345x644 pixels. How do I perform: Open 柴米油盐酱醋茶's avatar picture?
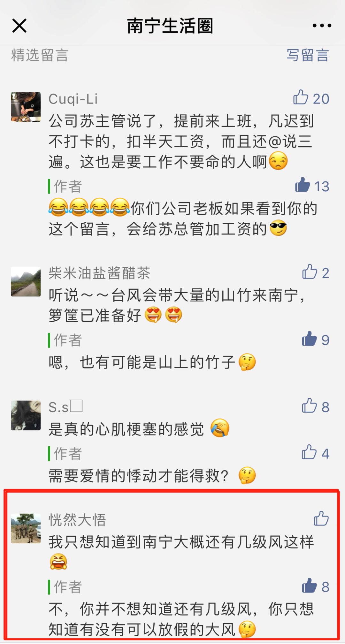coord(26,282)
